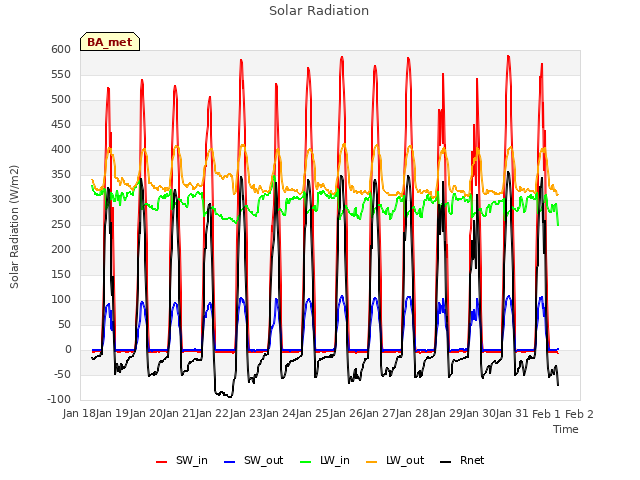The height and width of the screenshot is (480, 640).
Task: Click the Jan 25 x-axis date label
Action: click(x=313, y=414)
